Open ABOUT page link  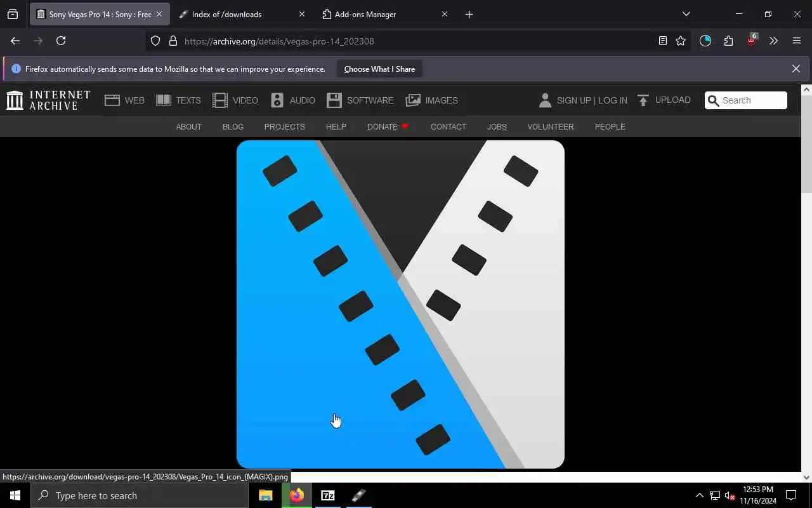(188, 126)
